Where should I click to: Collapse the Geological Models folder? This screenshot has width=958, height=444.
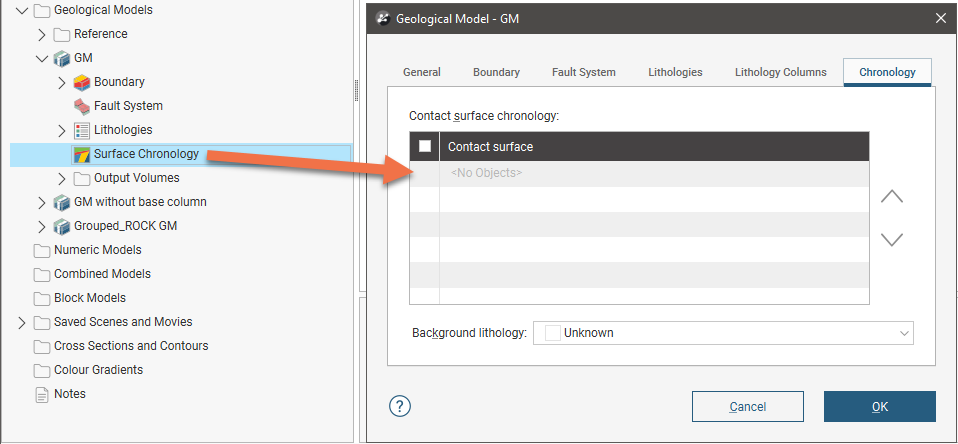pos(22,10)
